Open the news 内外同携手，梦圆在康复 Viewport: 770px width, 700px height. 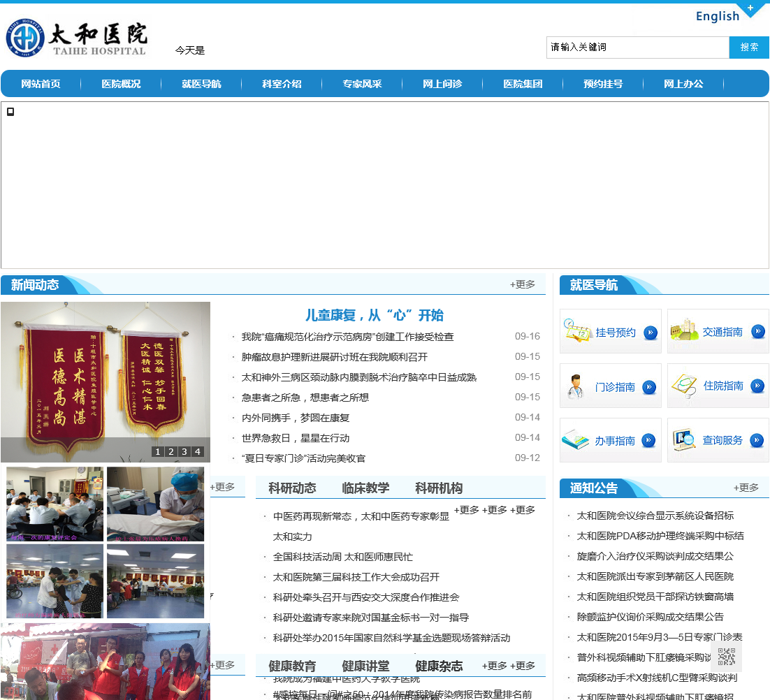point(295,418)
